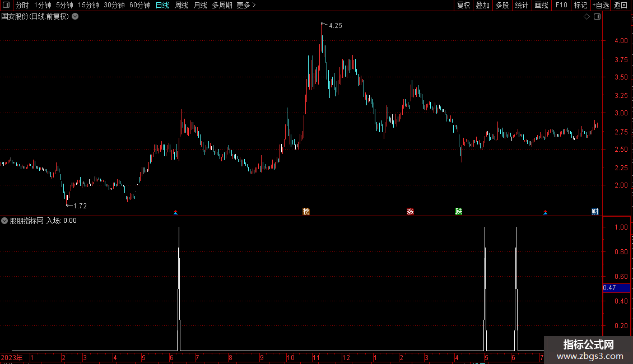The width and height of the screenshot is (633, 364).
Task: Click the 跌 limit-down event marker
Action: (x=459, y=212)
